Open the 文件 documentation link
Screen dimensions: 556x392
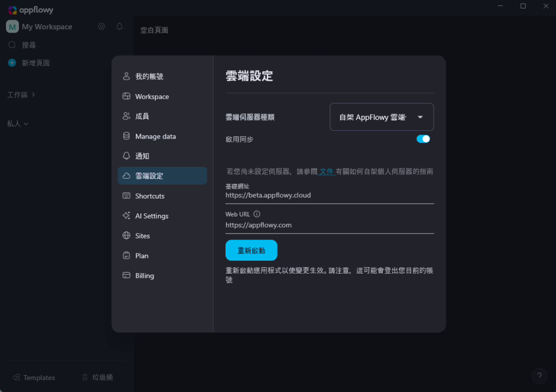coord(326,172)
